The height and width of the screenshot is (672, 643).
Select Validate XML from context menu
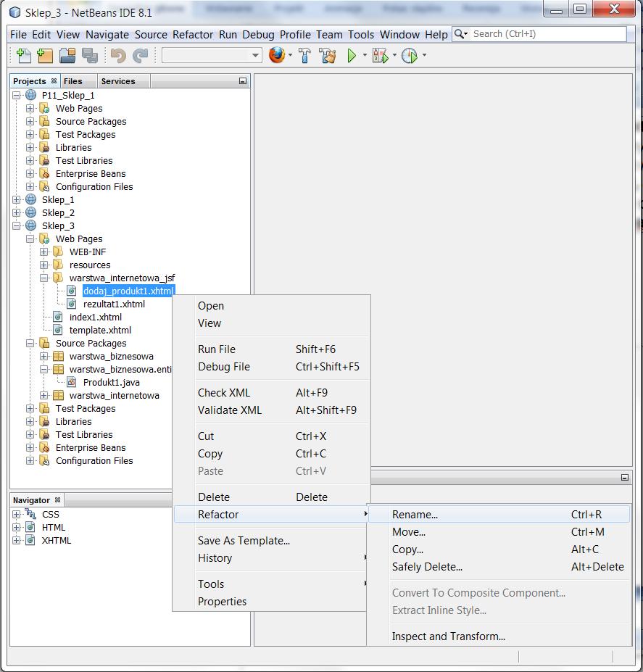click(271, 410)
